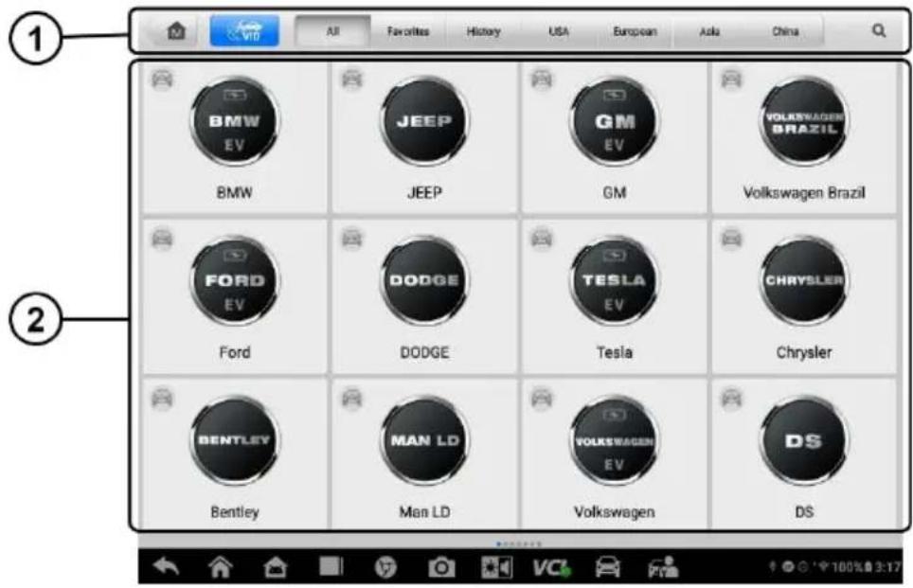Show USA vehicle brands tab

559,31
